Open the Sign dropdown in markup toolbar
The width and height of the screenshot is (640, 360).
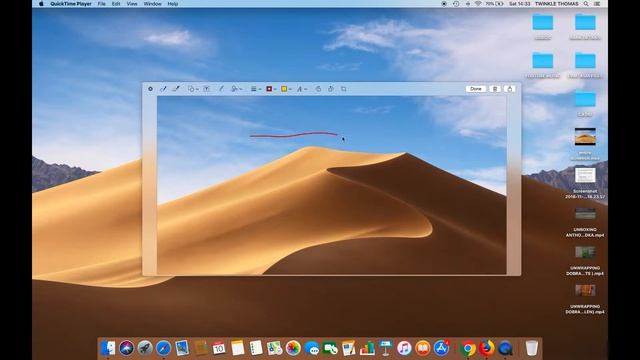pos(236,89)
